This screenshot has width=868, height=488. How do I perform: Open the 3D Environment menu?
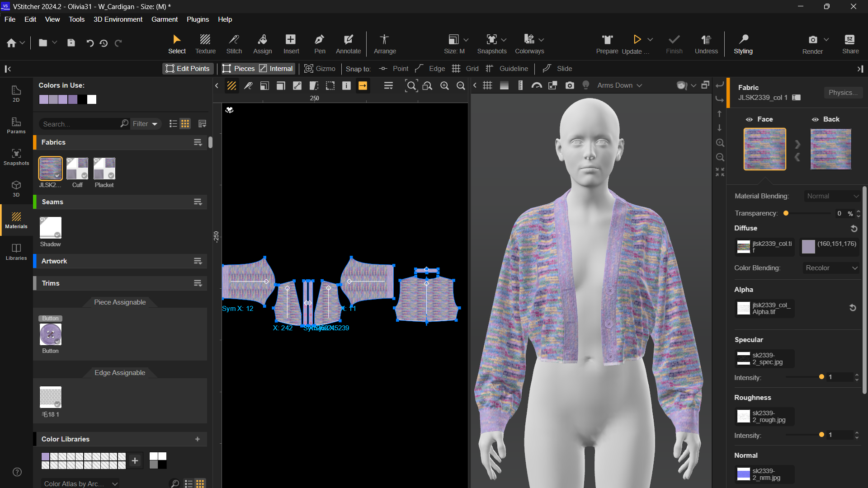(x=118, y=19)
